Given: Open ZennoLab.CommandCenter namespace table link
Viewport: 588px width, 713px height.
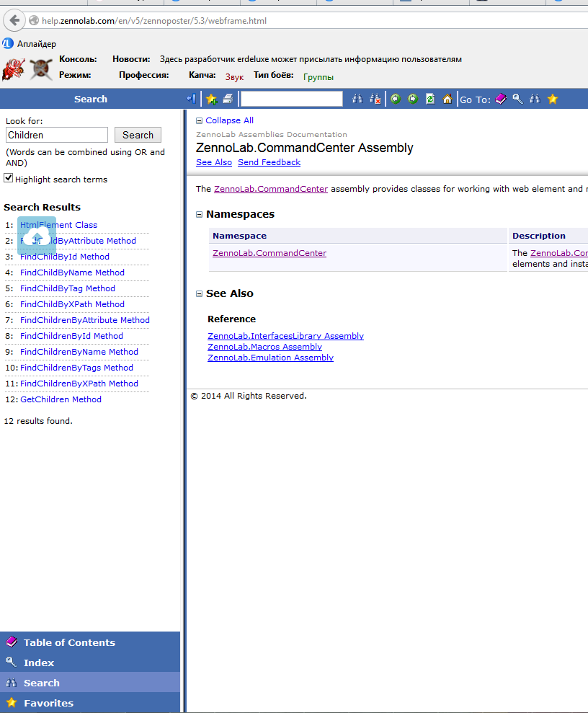Looking at the screenshot, I should click(x=269, y=253).
